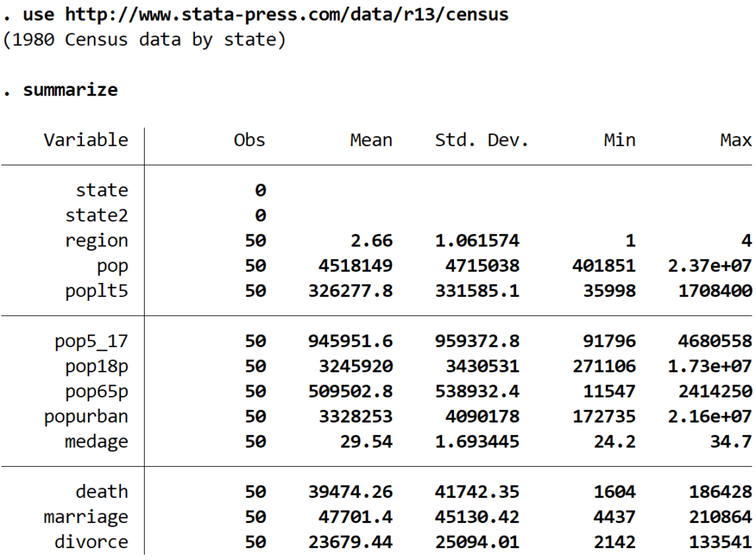The image size is (756, 560).
Task: Select the 'medage' variable name
Action: (97, 441)
